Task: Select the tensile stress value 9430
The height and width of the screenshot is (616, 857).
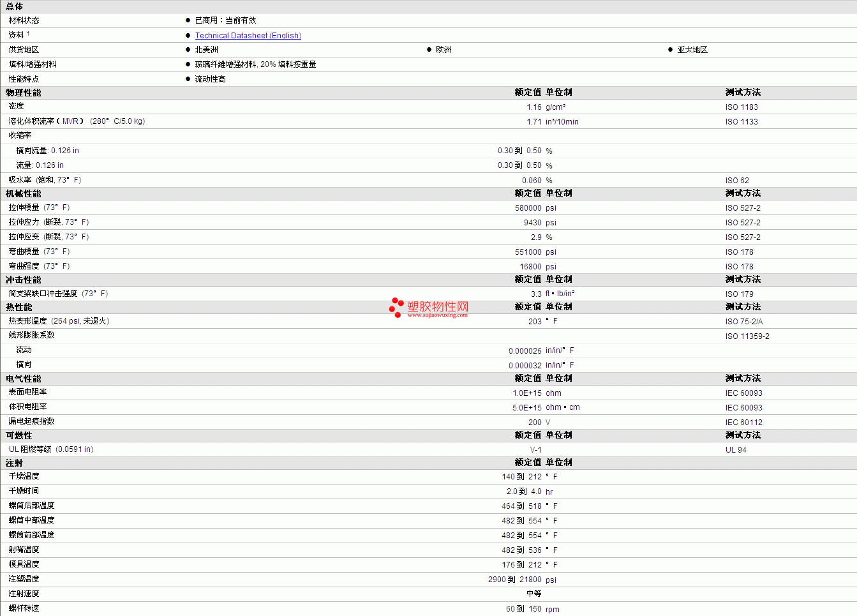Action: pos(533,223)
